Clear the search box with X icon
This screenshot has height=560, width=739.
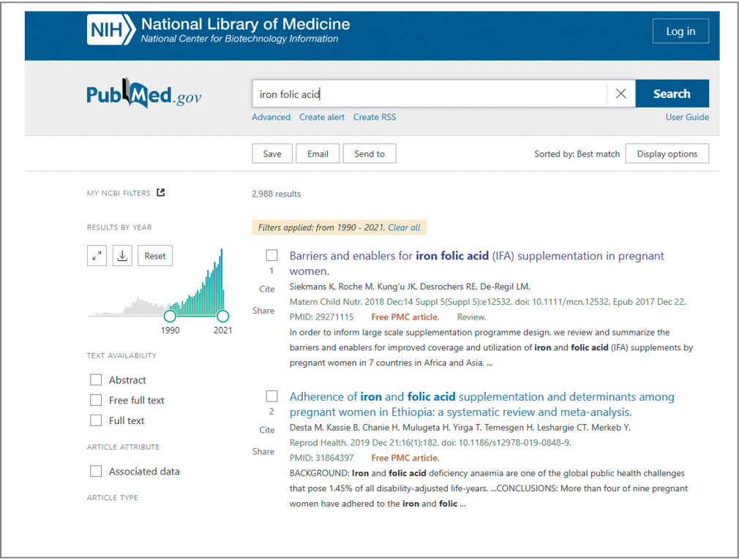(620, 94)
